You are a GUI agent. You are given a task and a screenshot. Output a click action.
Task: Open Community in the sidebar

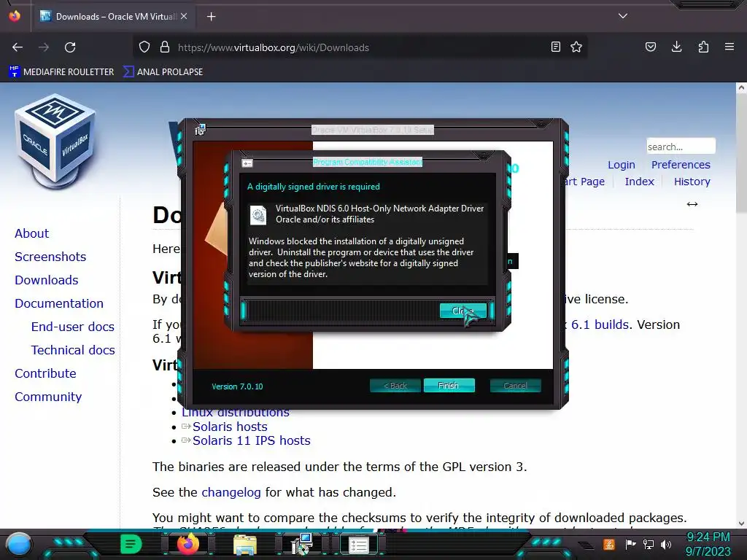click(48, 397)
